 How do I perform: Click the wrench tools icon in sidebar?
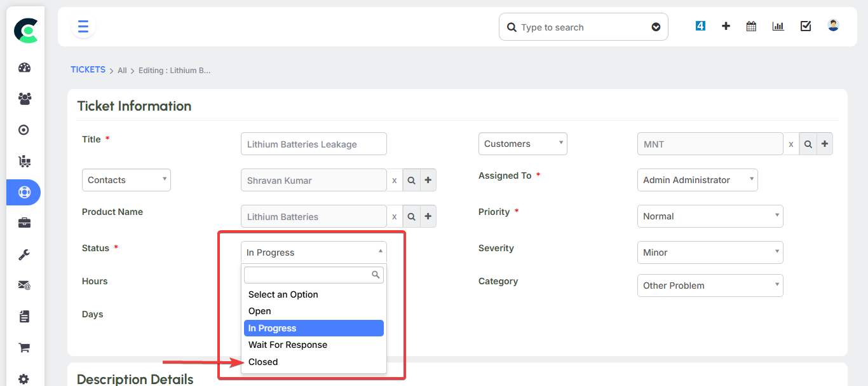click(24, 254)
